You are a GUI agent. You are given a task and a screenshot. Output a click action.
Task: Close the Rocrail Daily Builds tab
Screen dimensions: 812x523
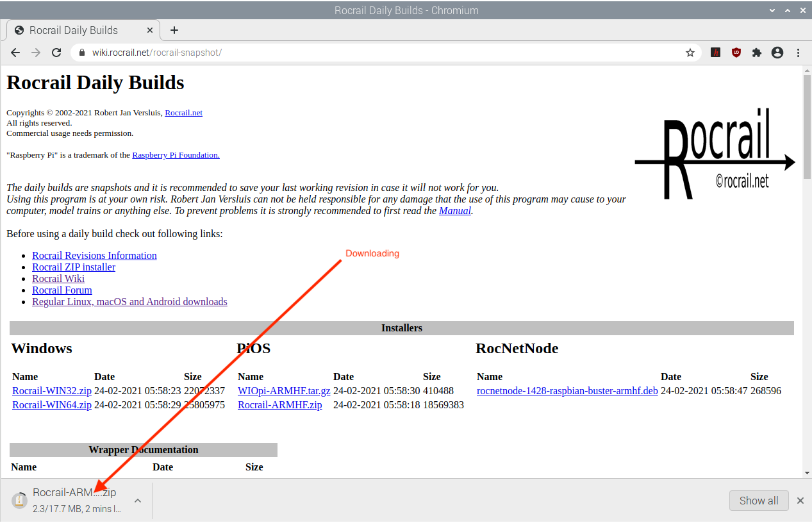pyautogui.click(x=150, y=30)
